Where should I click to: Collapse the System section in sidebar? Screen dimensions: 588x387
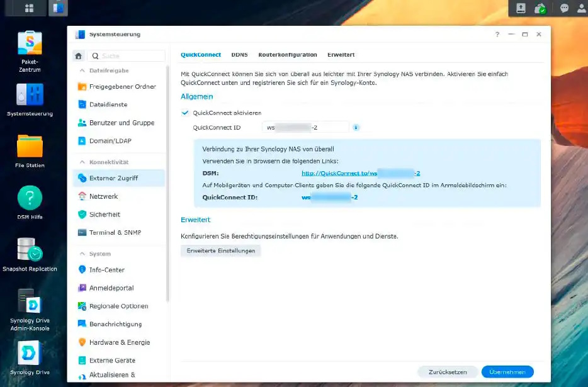coord(82,254)
